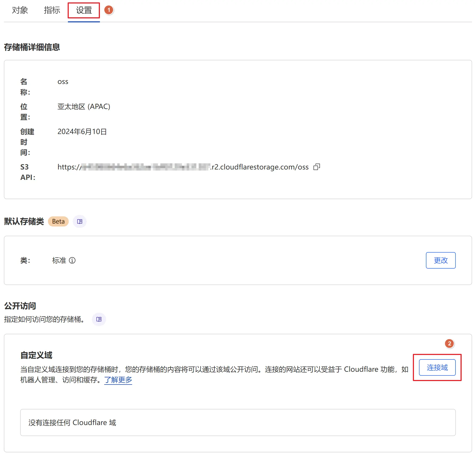Select creation date 2024年6月10日

click(82, 132)
